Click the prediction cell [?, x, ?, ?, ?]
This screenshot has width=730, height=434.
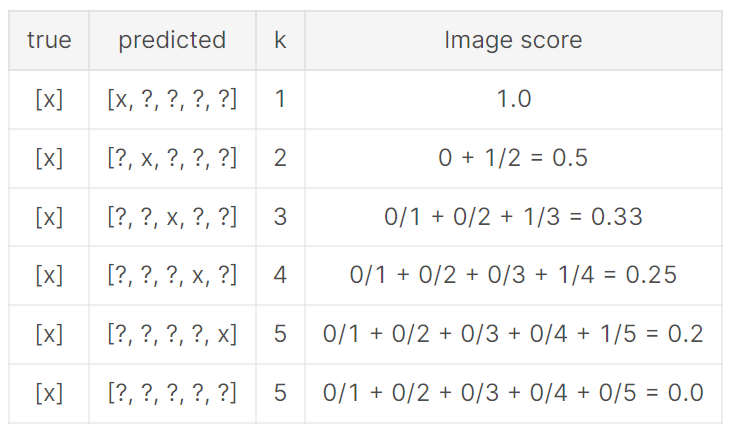172,158
